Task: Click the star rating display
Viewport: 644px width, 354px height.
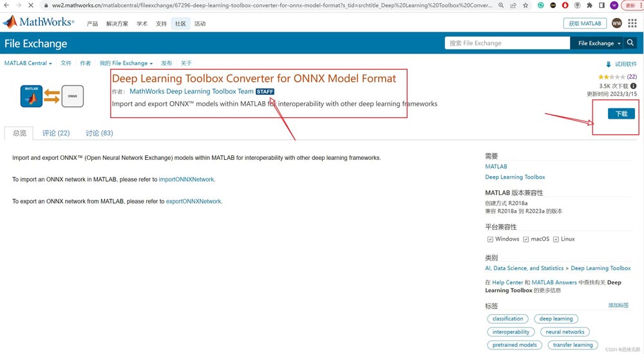Action: point(611,77)
